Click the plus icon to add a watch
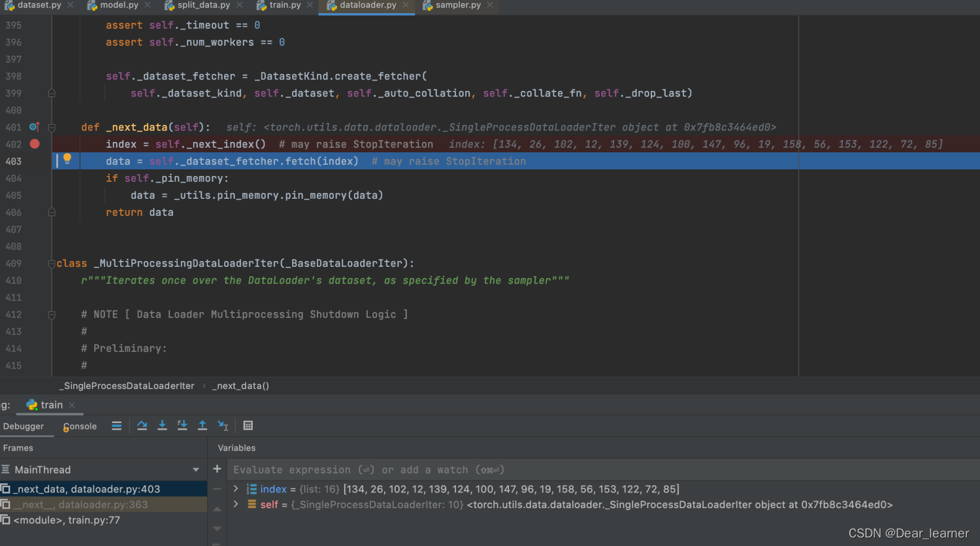The image size is (980, 546). [x=217, y=469]
